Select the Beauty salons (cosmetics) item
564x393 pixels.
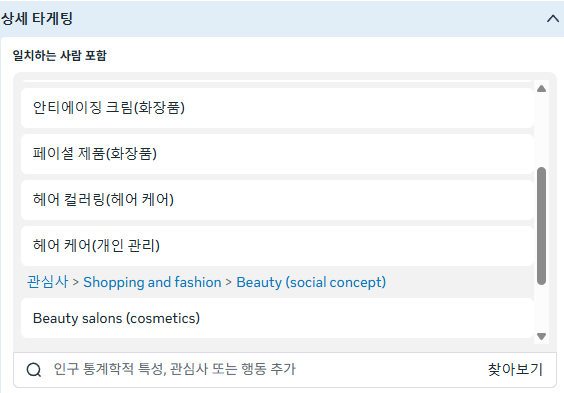(x=277, y=318)
